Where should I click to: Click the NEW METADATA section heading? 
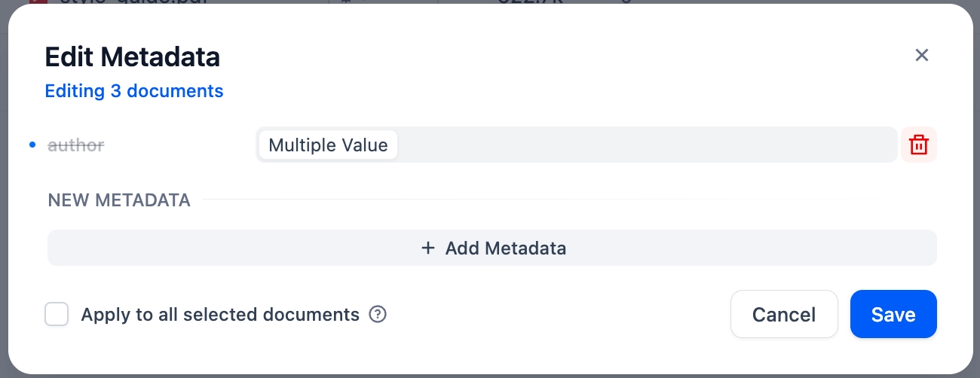(119, 200)
